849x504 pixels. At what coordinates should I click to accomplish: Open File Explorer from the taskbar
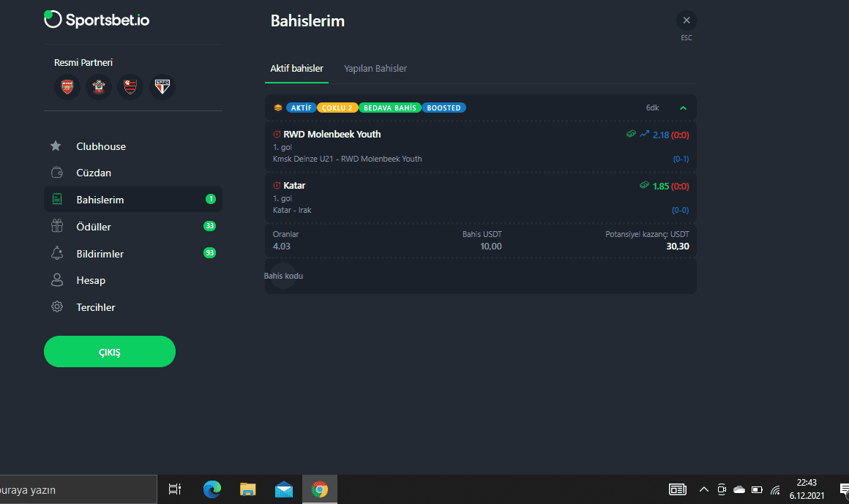247,489
